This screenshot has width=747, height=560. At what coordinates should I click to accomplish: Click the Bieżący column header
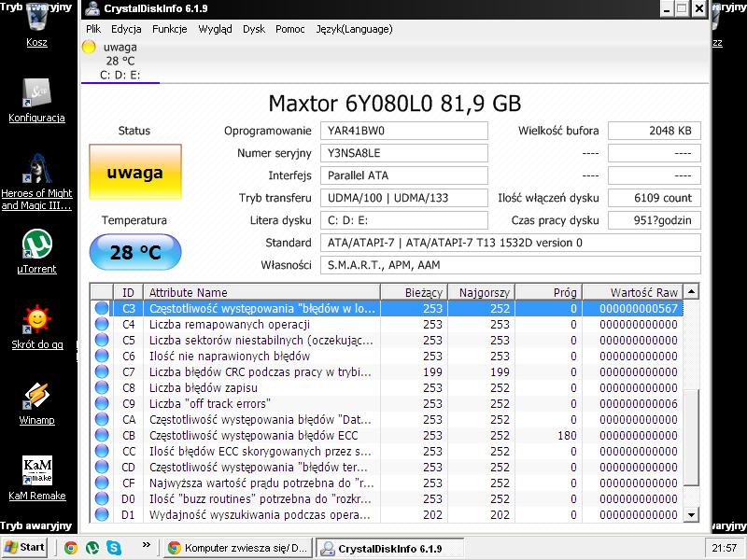click(414, 292)
